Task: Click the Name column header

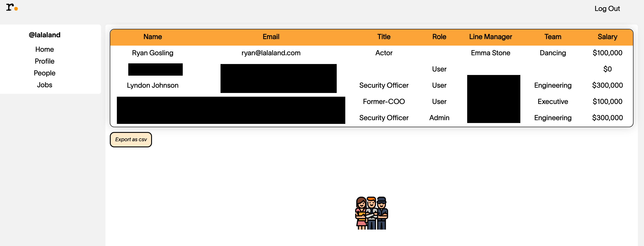Action: click(152, 37)
